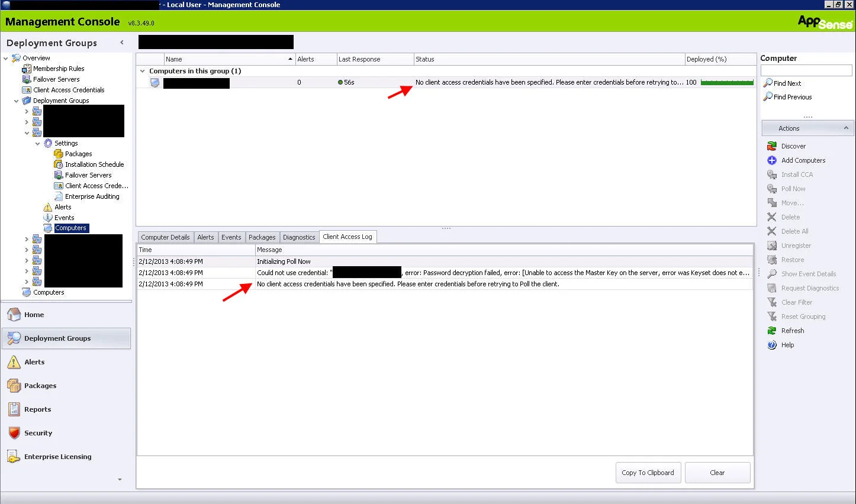Screen dimensions: 856x504
Task: Select the highlighted Computers tree node
Action: (70, 228)
